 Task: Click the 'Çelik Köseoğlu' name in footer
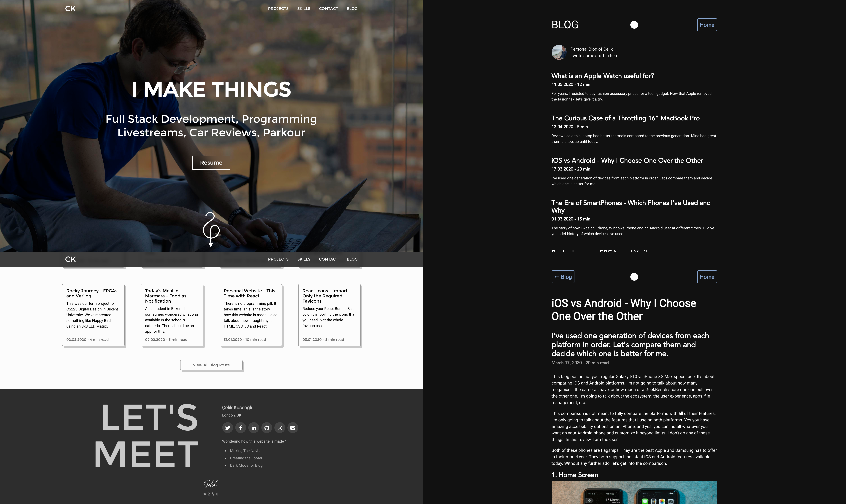tap(238, 408)
